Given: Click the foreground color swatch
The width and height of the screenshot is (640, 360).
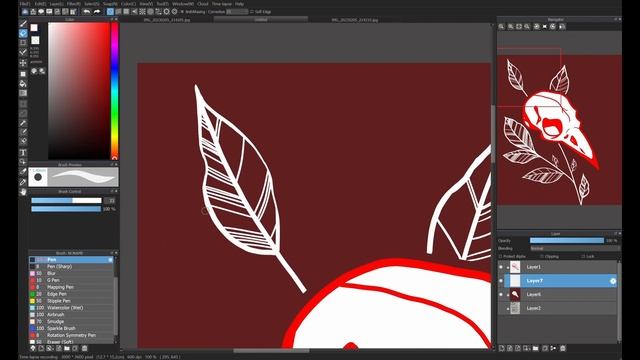Looking at the screenshot, I should pos(34,28).
